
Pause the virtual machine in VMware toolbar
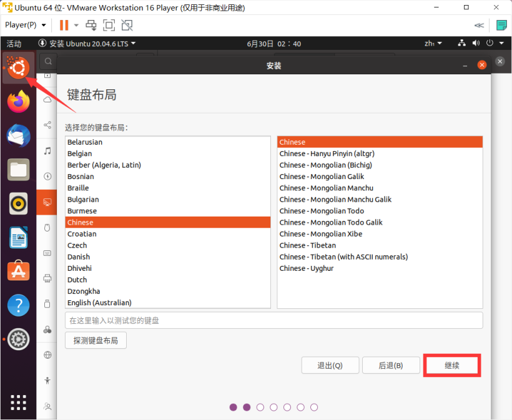(64, 25)
